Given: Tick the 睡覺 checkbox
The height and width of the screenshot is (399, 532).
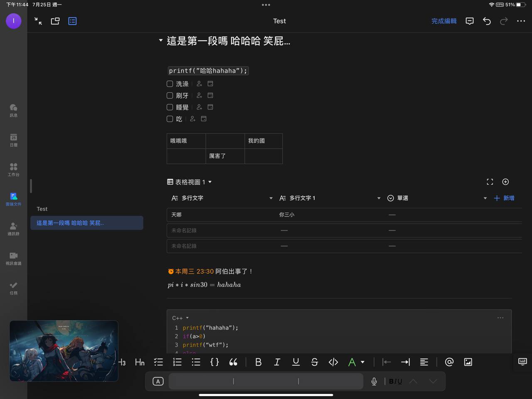Looking at the screenshot, I should [x=170, y=107].
